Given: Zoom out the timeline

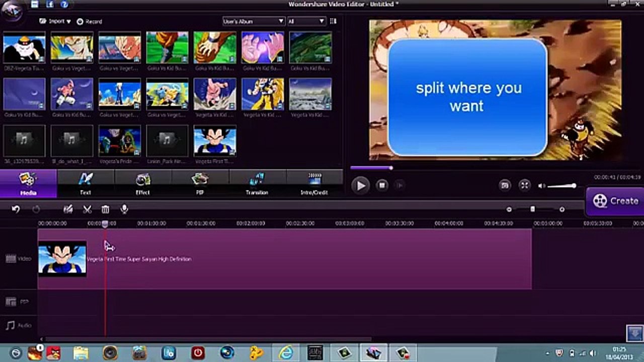Looking at the screenshot, I should (x=509, y=209).
